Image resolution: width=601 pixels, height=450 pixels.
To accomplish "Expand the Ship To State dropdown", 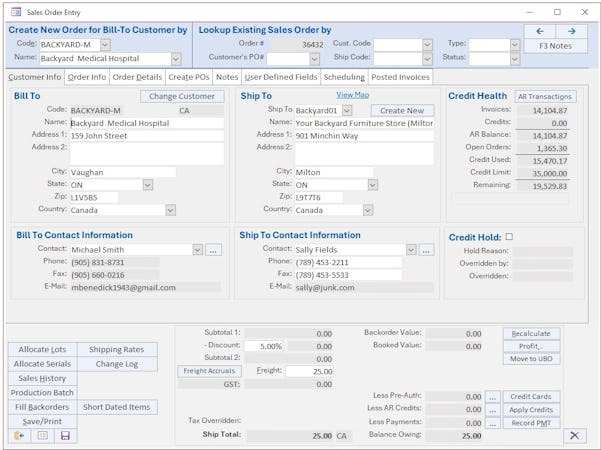I will pos(373,185).
